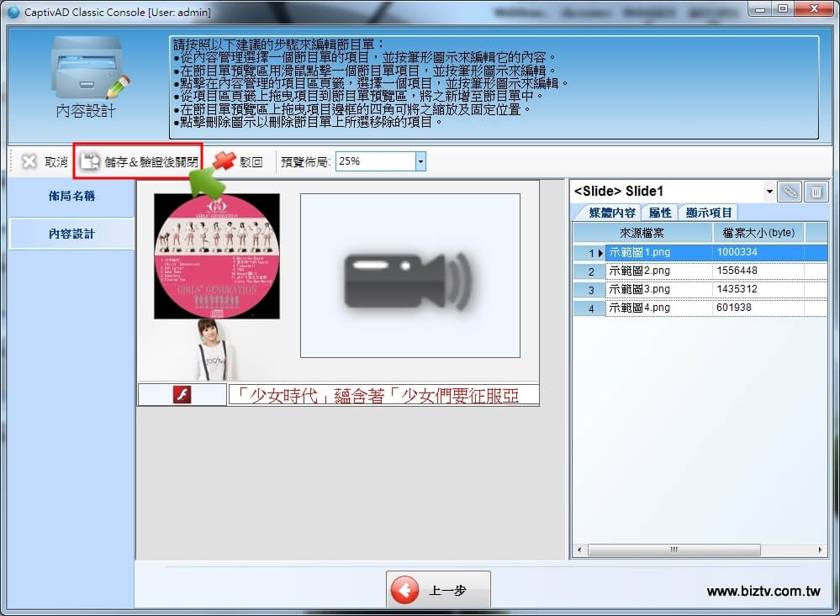
Task: Open the 顯示項目 tab
Action: [709, 213]
